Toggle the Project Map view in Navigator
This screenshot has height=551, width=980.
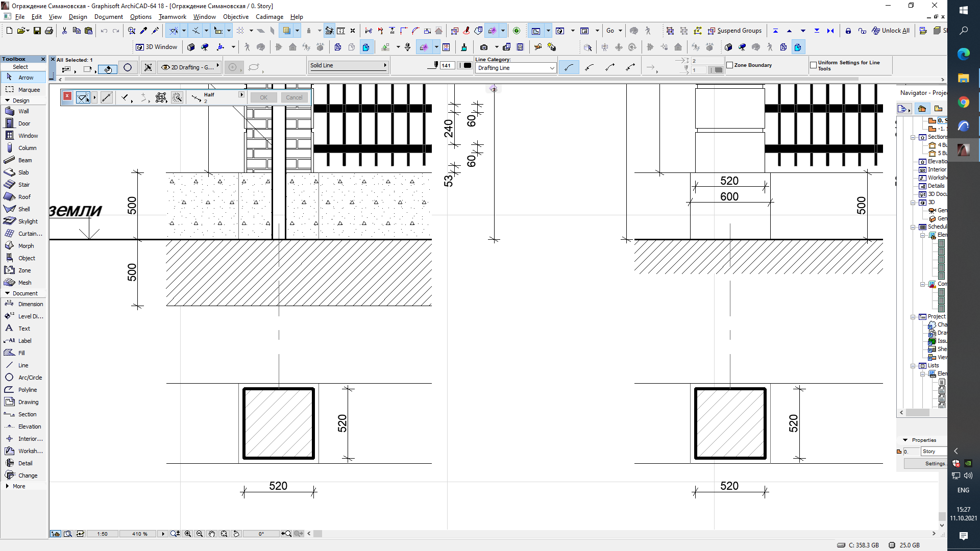(922, 109)
